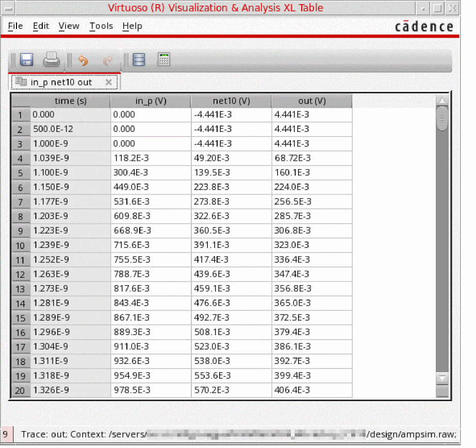Open the Tools menu

pyautogui.click(x=101, y=26)
